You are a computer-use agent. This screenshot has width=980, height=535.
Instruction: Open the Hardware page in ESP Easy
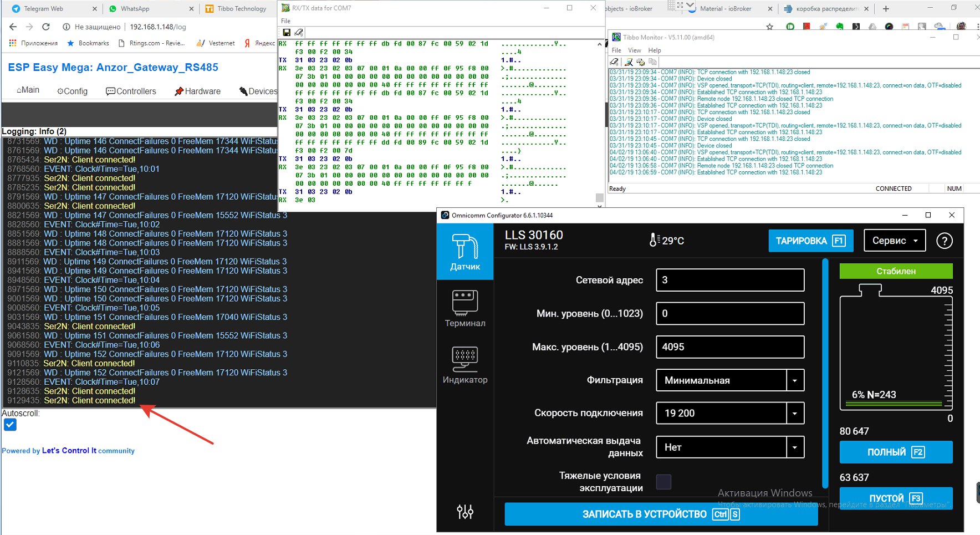click(x=197, y=91)
